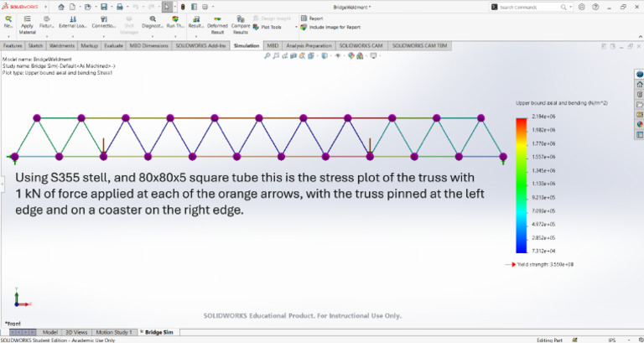The width and height of the screenshot is (644, 343).
Task: Expand the External Loads dropdown arrow
Action: pyautogui.click(x=73, y=37)
